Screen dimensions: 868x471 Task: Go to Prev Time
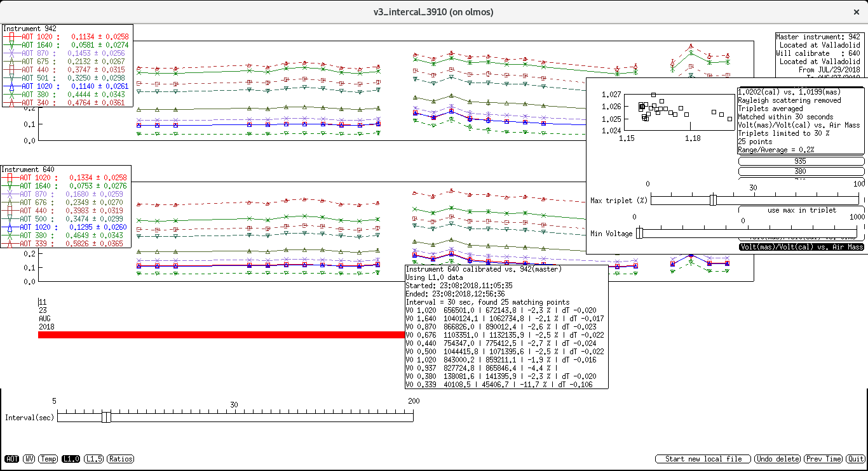tap(824, 459)
